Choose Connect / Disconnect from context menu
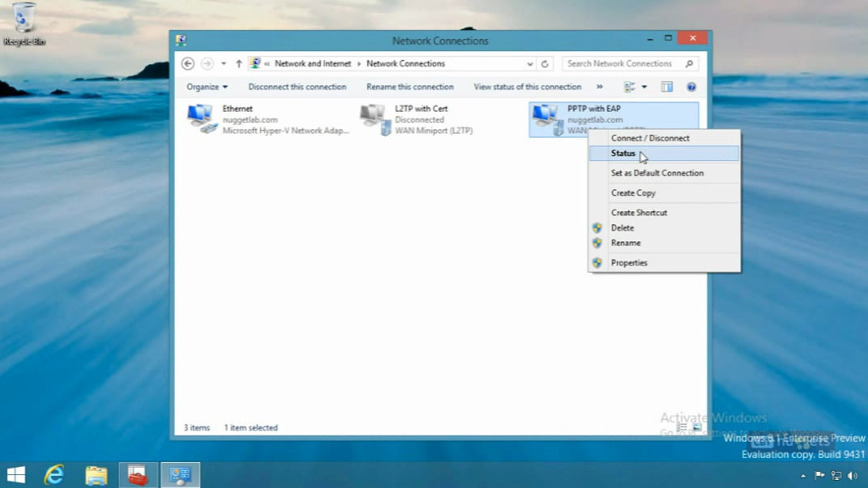This screenshot has width=868, height=488. click(x=664, y=138)
